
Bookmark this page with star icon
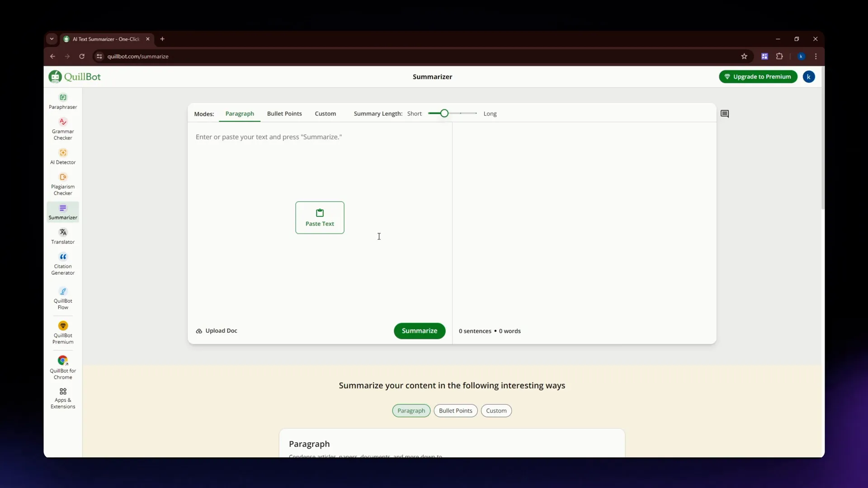tap(744, 56)
